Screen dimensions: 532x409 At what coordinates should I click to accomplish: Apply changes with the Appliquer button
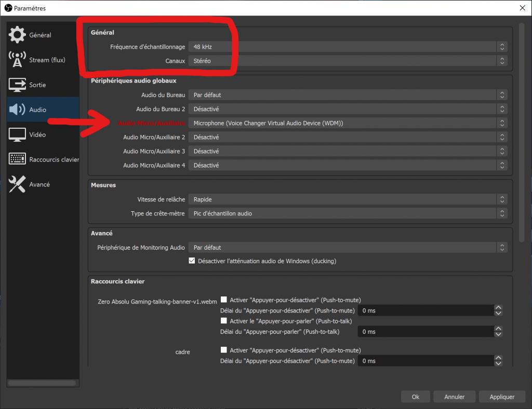coord(502,396)
